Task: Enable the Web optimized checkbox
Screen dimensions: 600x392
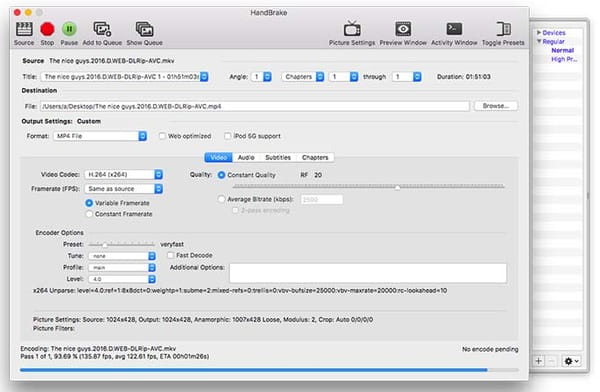Action: (x=162, y=136)
